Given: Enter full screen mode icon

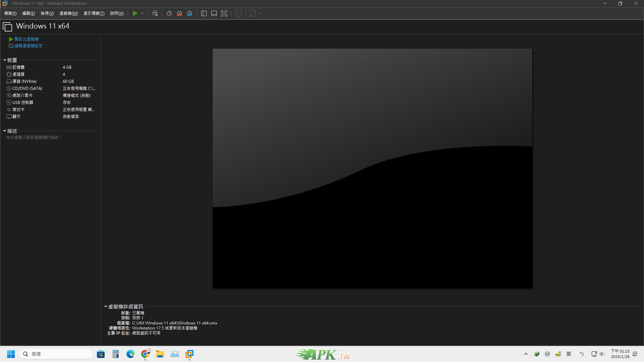Looking at the screenshot, I should click(x=224, y=13).
